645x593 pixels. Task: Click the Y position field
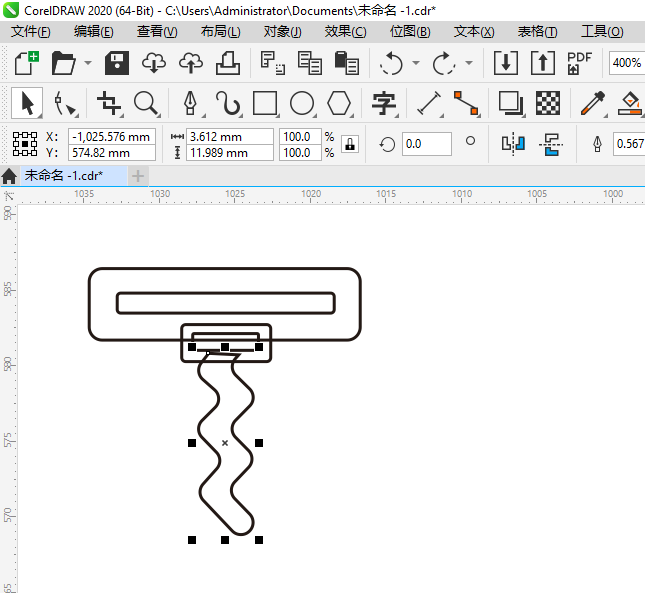(111, 153)
